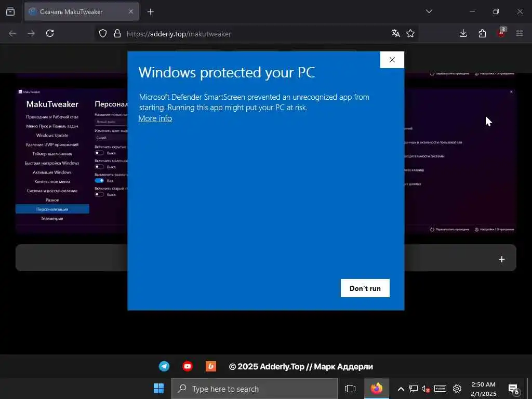Open the Telegram icon in the footer
This screenshot has width=532, height=399.
pyautogui.click(x=164, y=366)
